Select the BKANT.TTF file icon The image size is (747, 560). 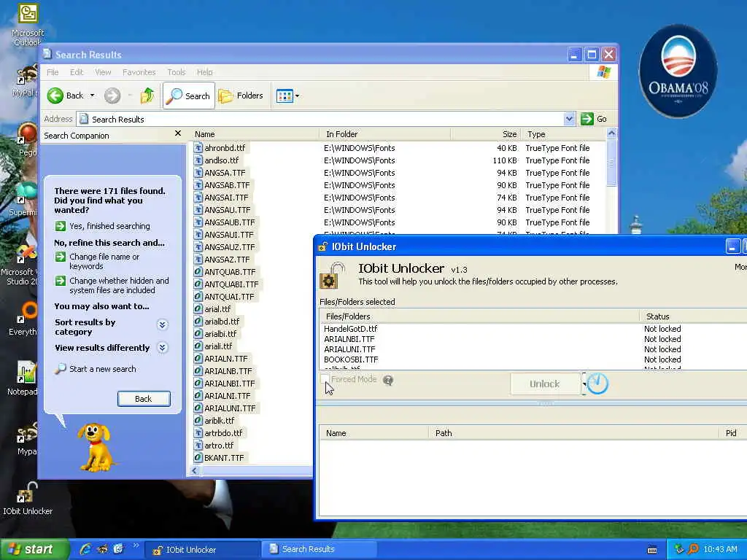click(198, 458)
